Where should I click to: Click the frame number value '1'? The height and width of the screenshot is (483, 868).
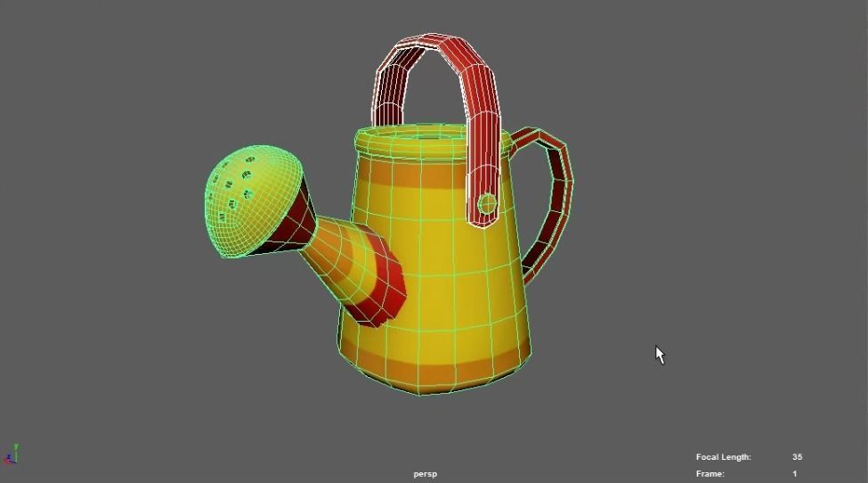pos(795,473)
